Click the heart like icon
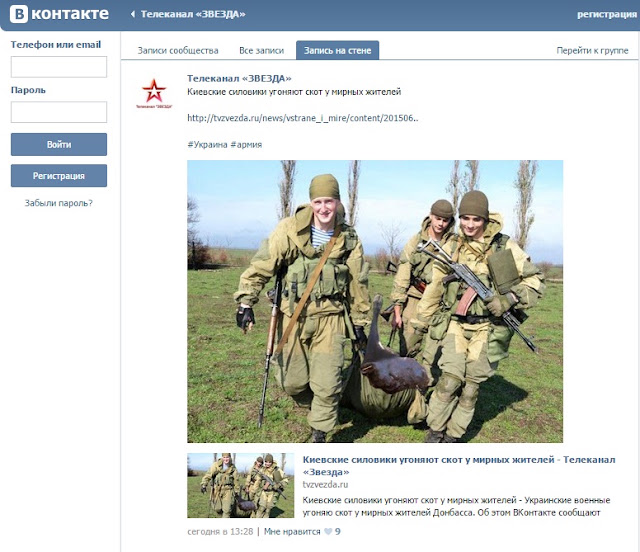 pyautogui.click(x=328, y=532)
